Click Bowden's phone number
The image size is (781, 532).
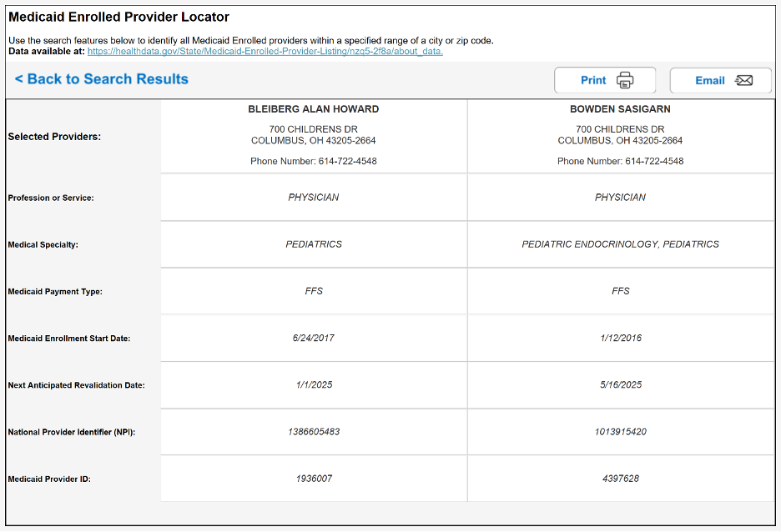point(654,161)
